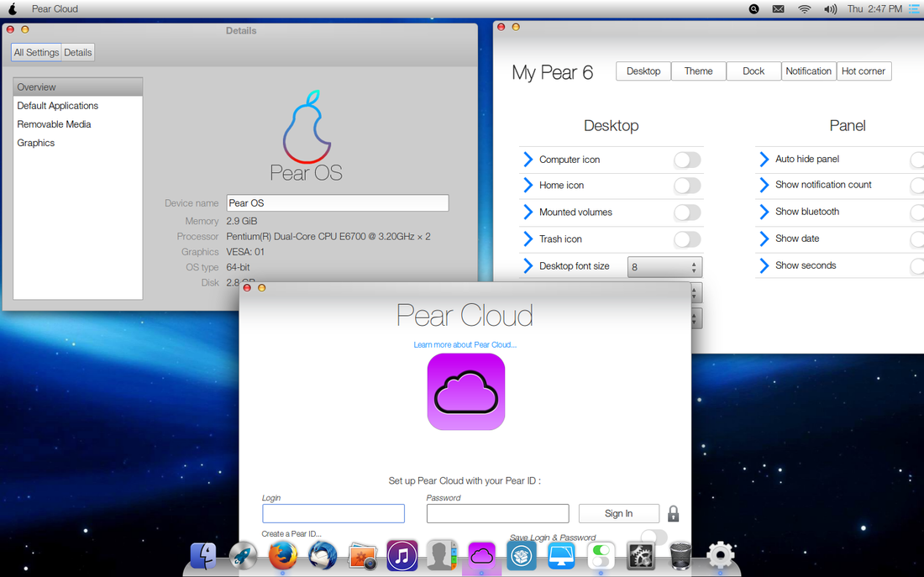The image size is (924, 577).
Task: Select Removable Media in sidebar
Action: click(78, 124)
